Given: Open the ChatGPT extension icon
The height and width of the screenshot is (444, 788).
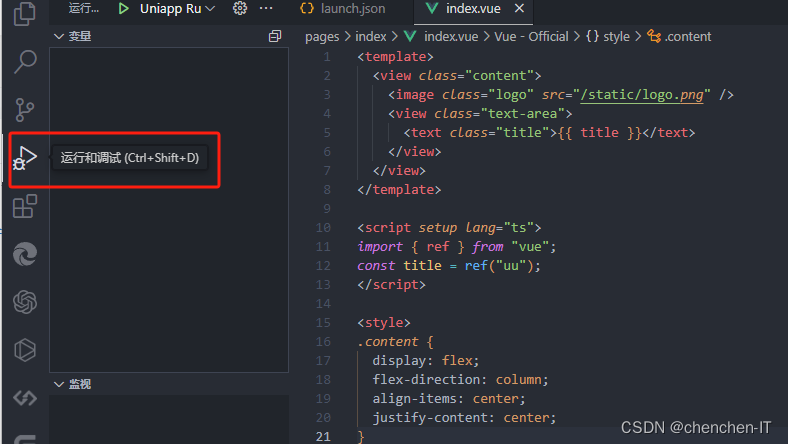Looking at the screenshot, I should click(25, 302).
